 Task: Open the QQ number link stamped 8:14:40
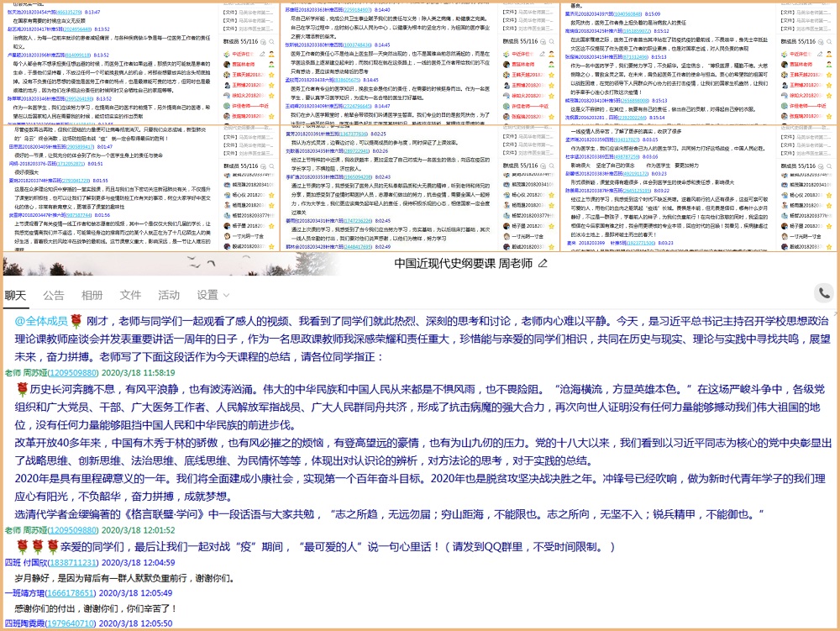(356, 9)
